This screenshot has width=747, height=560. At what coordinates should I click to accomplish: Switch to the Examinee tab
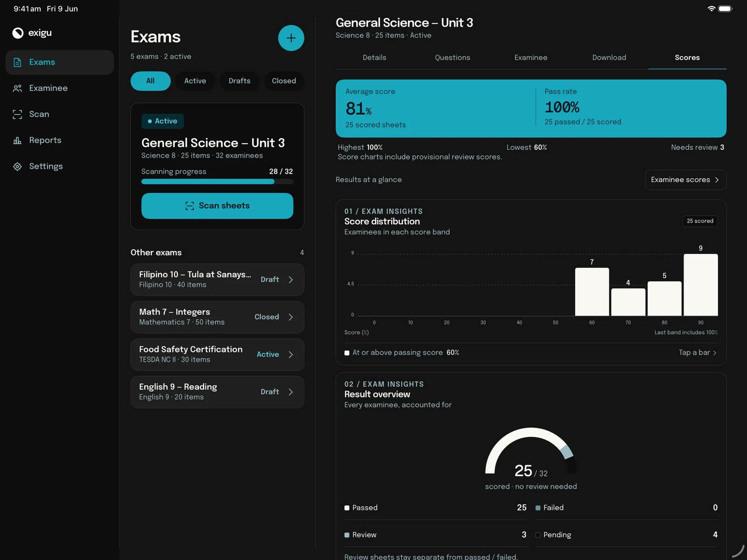point(531,57)
